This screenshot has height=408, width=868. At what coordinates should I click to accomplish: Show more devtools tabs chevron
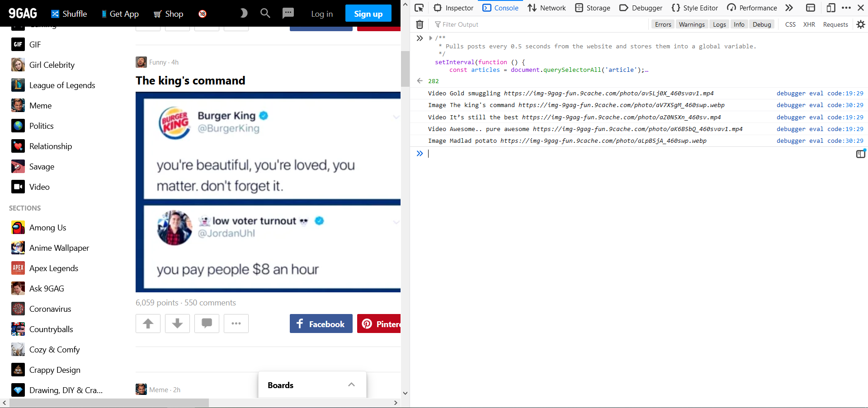789,8
